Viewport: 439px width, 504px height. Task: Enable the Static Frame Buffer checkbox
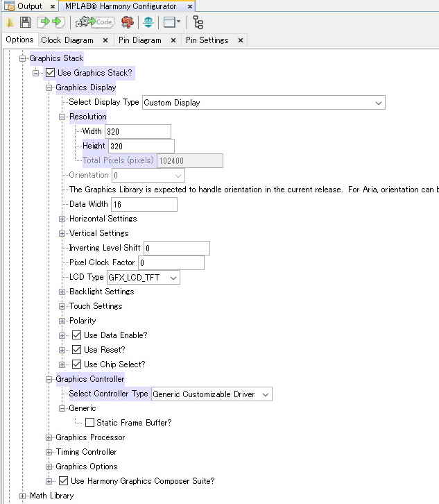coord(89,423)
